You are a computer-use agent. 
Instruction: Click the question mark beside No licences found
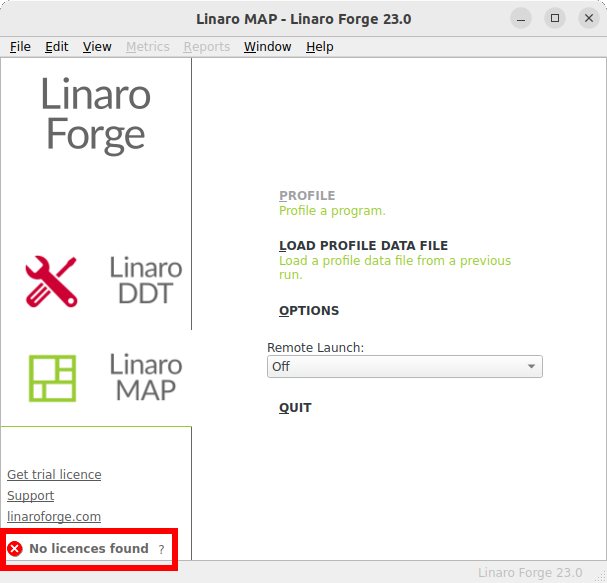click(161, 549)
